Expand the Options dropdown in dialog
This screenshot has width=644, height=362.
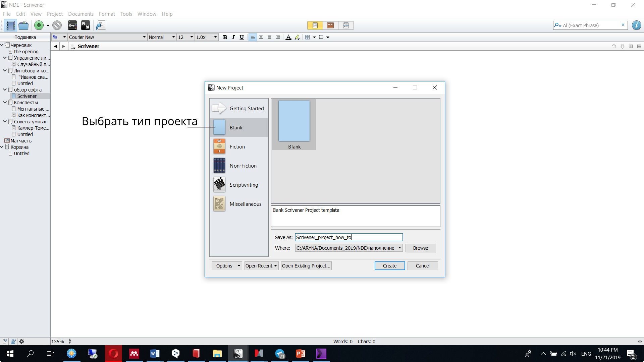coord(227,266)
